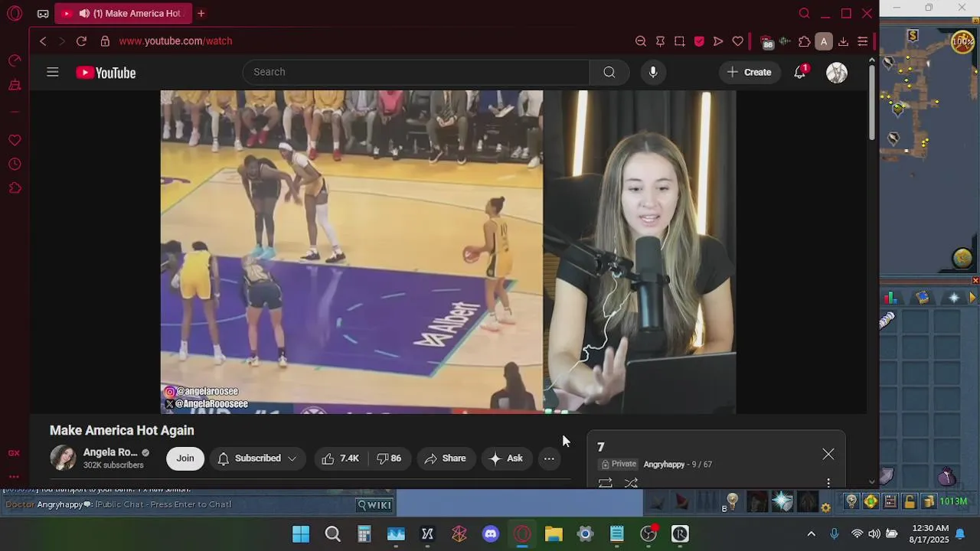The image size is (980, 551).
Task: Open YouTube account avatar menu
Action: pos(837,73)
